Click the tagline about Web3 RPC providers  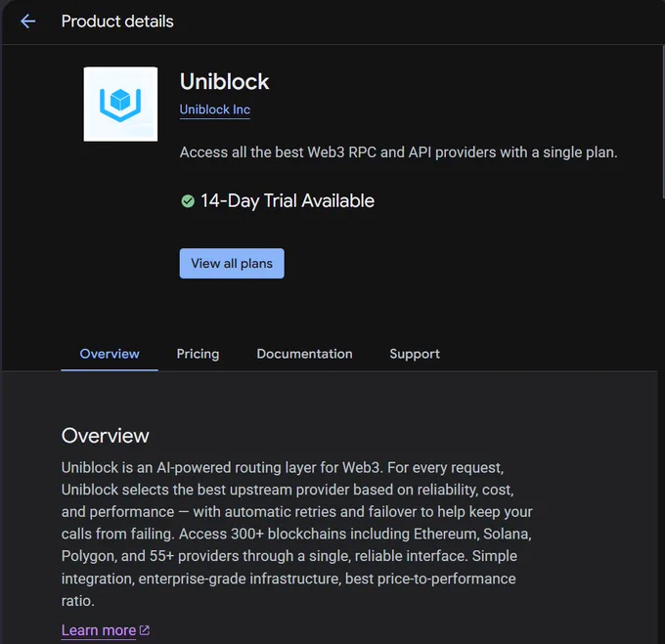point(398,152)
